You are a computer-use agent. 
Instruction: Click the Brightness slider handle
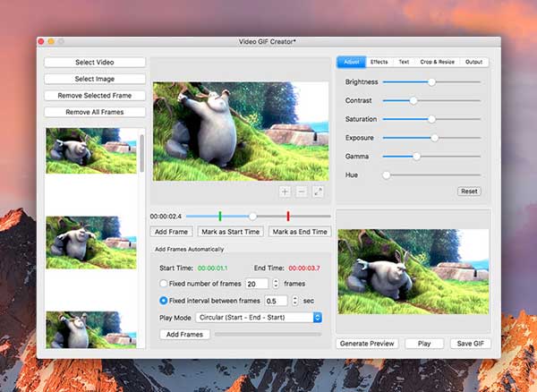point(432,82)
